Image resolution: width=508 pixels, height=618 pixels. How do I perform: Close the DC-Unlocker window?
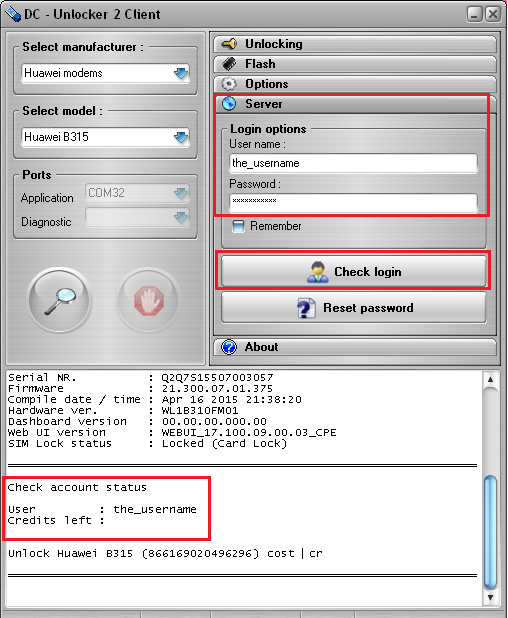click(x=493, y=14)
